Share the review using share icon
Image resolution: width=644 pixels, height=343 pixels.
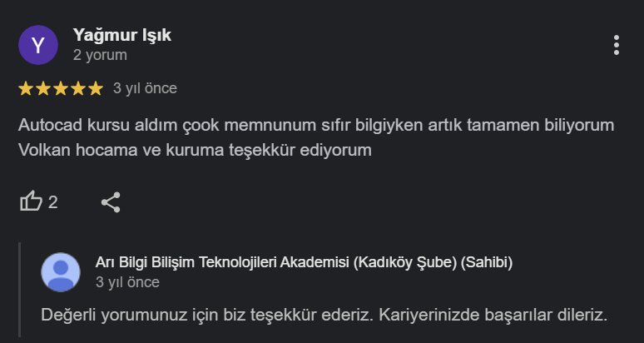click(x=111, y=201)
